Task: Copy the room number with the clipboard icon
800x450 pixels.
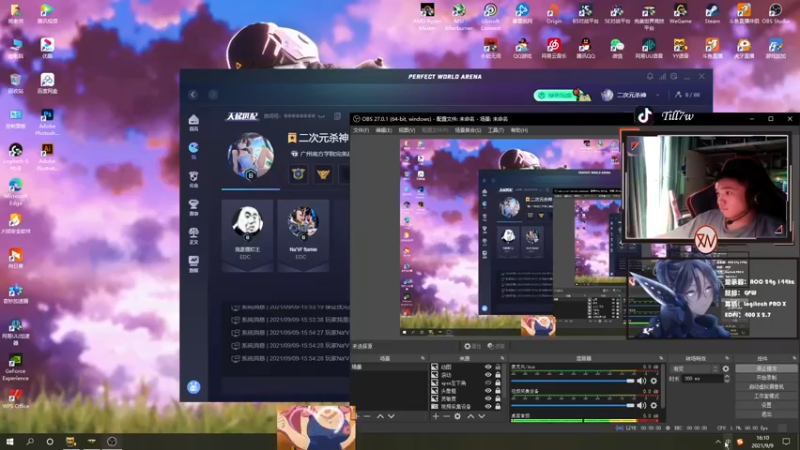Action: click(x=337, y=116)
